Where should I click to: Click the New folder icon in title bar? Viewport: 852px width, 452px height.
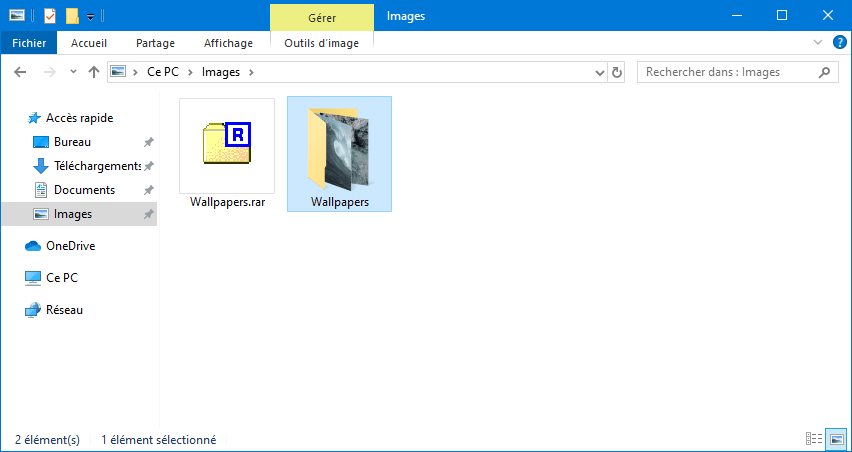[72, 16]
